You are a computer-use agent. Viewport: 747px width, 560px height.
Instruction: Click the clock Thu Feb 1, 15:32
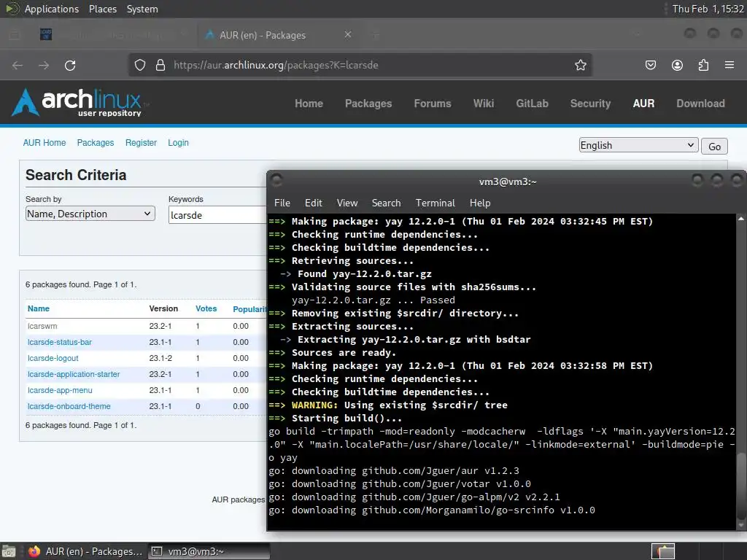tap(708, 9)
